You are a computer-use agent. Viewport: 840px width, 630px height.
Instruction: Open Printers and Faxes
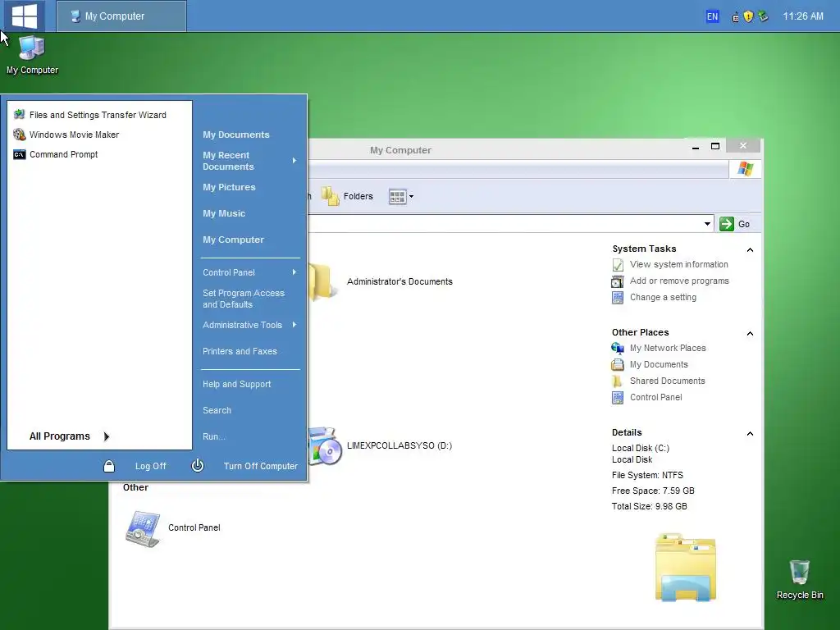click(x=240, y=351)
